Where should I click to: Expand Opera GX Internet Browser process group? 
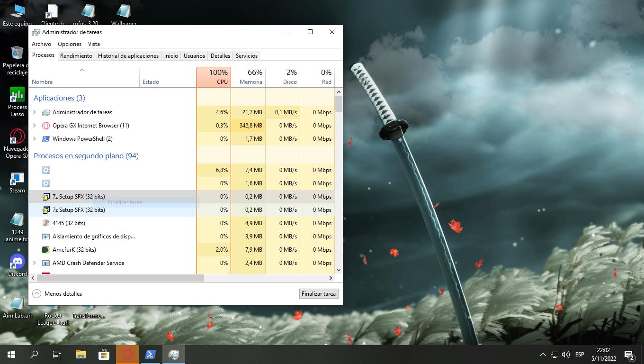(34, 126)
